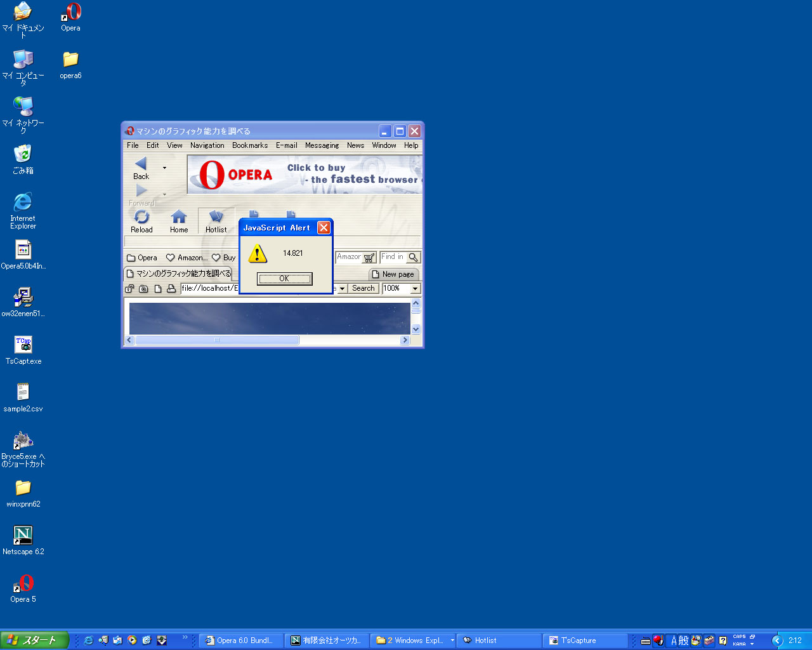
Task: Click the Search button in Opera
Action: 363,288
